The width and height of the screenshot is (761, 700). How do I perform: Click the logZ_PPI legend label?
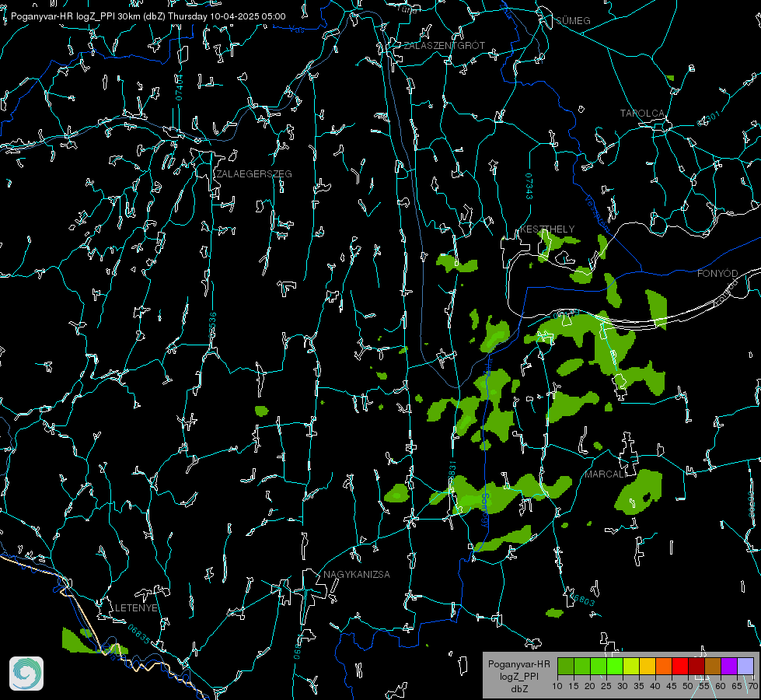click(518, 676)
